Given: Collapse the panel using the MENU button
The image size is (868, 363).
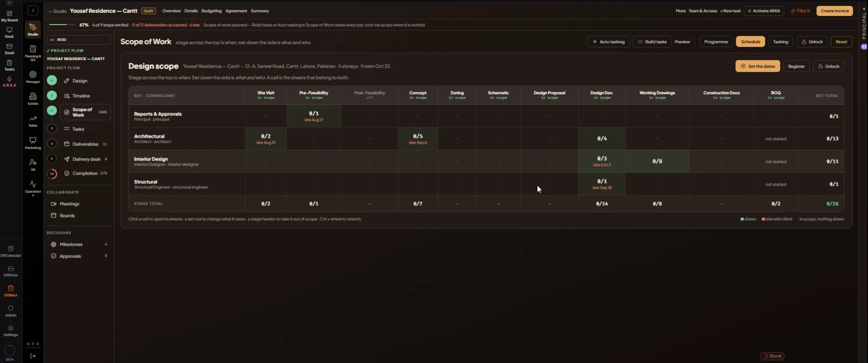Looking at the screenshot, I should pyautogui.click(x=78, y=40).
